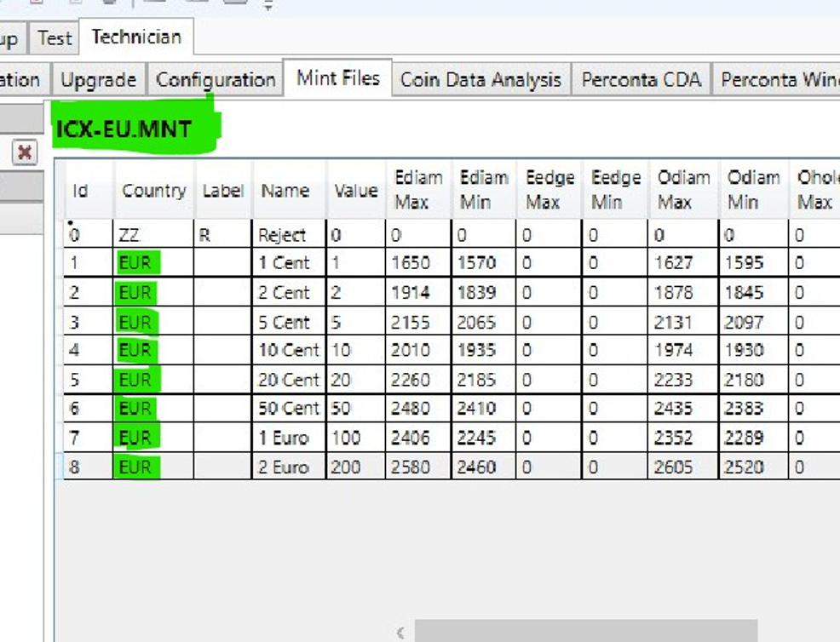Image resolution: width=840 pixels, height=642 pixels.
Task: Click the red X delete icon
Action: (25, 153)
